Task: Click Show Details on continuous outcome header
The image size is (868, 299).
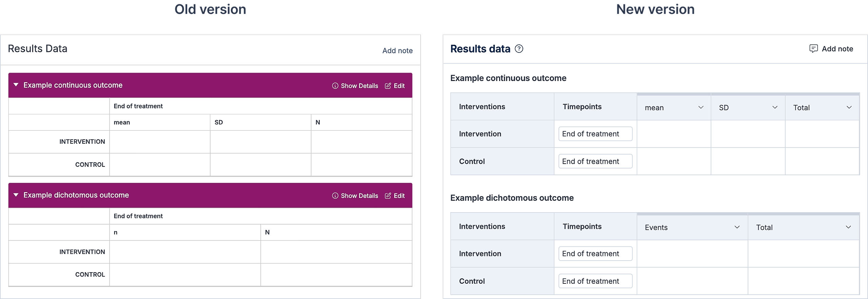Action: tap(359, 86)
